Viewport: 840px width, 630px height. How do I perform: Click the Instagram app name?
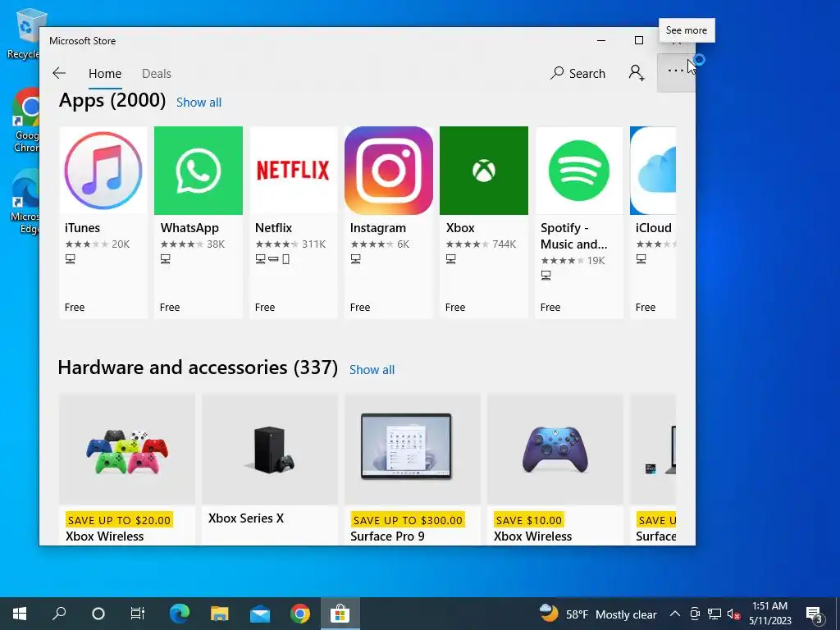[x=377, y=228]
